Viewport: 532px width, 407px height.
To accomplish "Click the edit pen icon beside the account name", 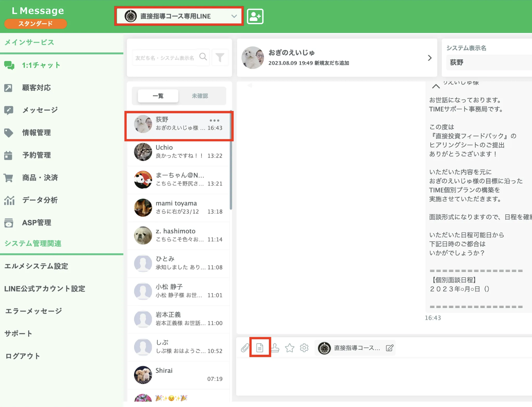I will [390, 348].
